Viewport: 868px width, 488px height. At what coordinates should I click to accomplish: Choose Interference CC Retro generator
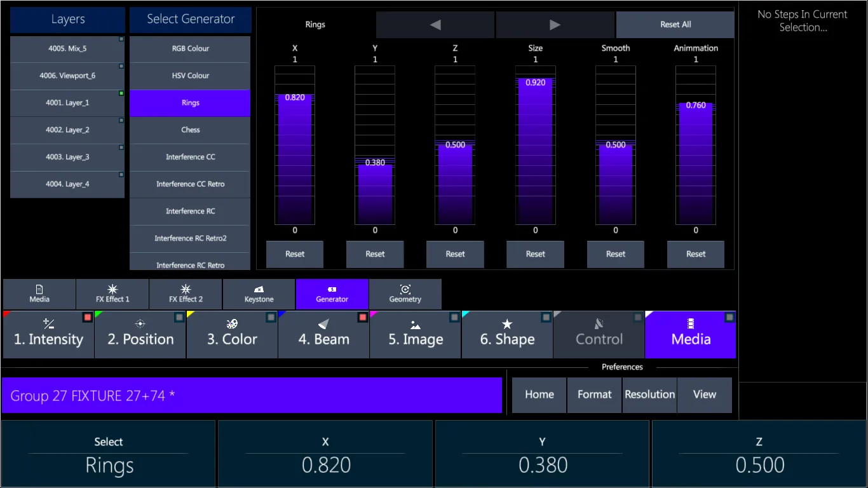click(190, 184)
